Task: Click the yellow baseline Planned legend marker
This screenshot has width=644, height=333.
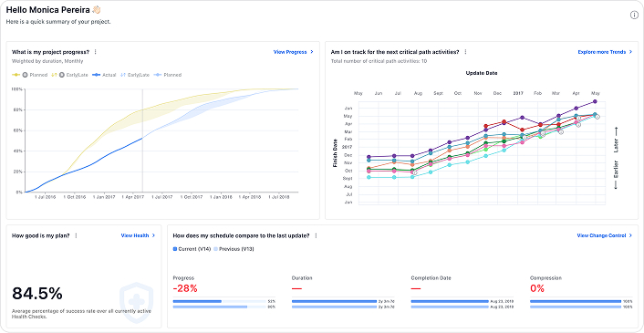Action: click(x=16, y=75)
